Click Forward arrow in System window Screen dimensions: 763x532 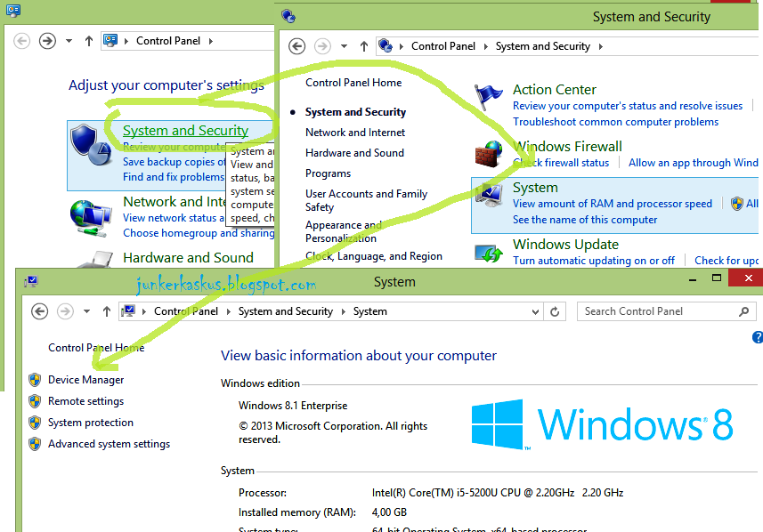tap(65, 311)
